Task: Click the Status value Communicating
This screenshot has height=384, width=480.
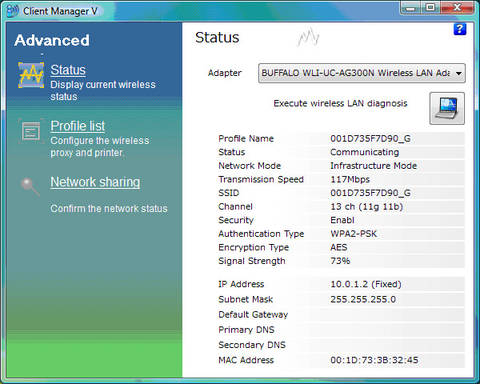Action: [x=365, y=152]
